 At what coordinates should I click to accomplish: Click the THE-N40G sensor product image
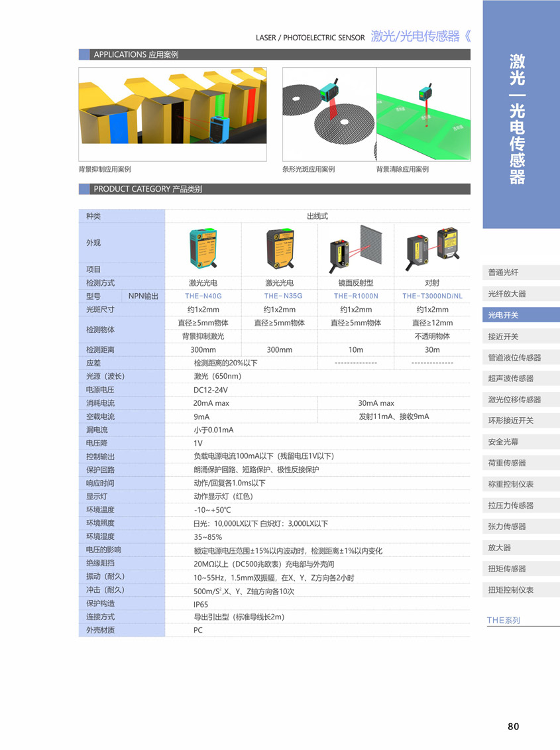coord(203,245)
